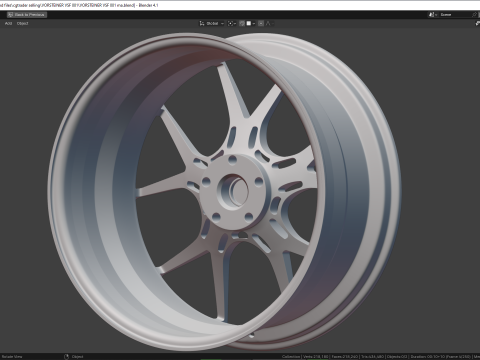The image size is (480, 360).
Task: Open the Object menu
Action: [22, 23]
